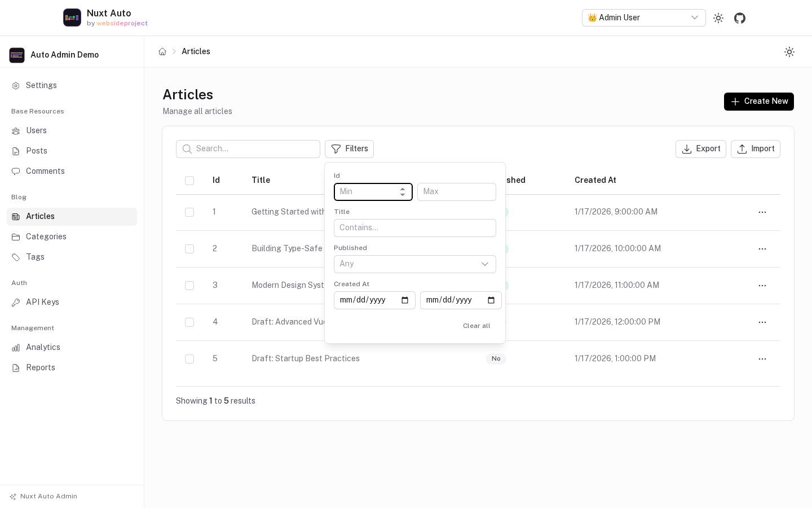
Task: Select checkbox for article row 2
Action: pos(189,249)
